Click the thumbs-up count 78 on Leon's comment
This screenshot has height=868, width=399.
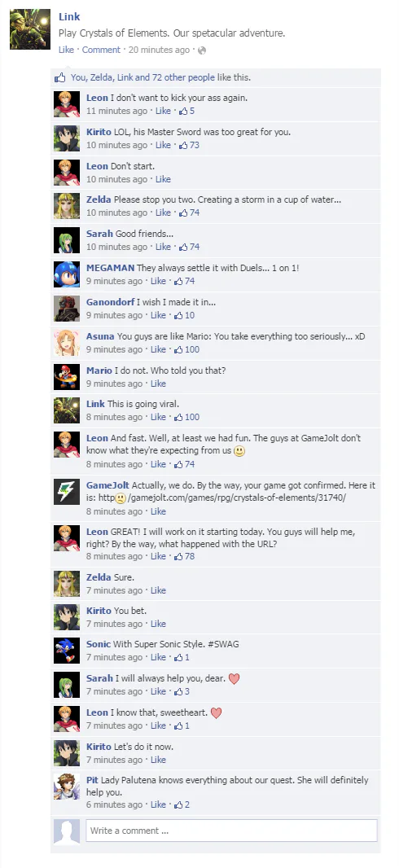[x=184, y=556]
